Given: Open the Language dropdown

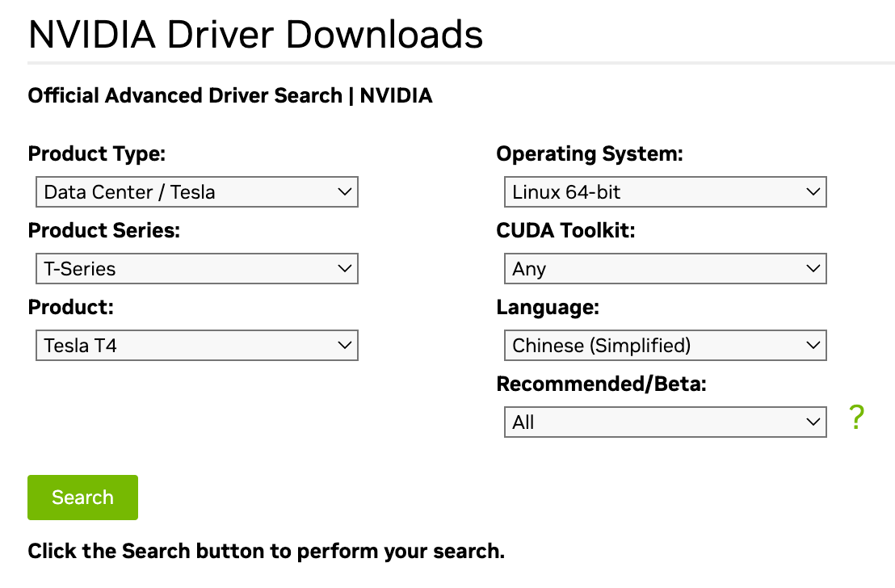Looking at the screenshot, I should click(665, 346).
